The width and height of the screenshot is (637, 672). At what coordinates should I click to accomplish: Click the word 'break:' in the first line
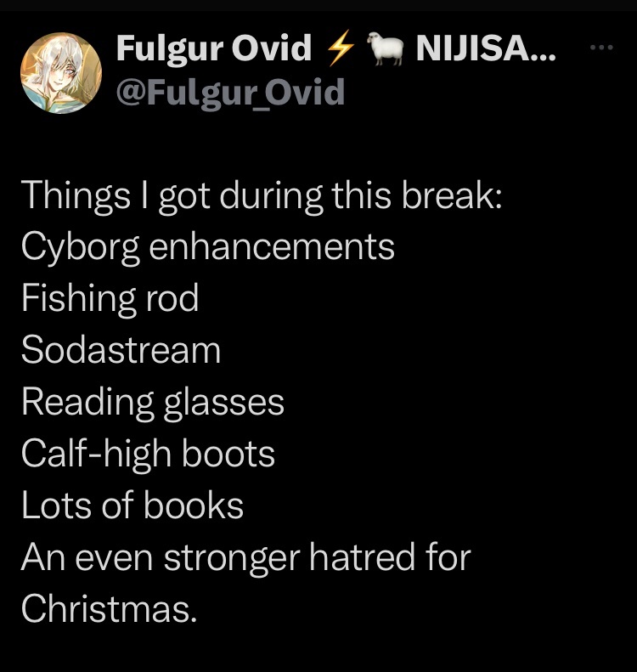tap(452, 195)
